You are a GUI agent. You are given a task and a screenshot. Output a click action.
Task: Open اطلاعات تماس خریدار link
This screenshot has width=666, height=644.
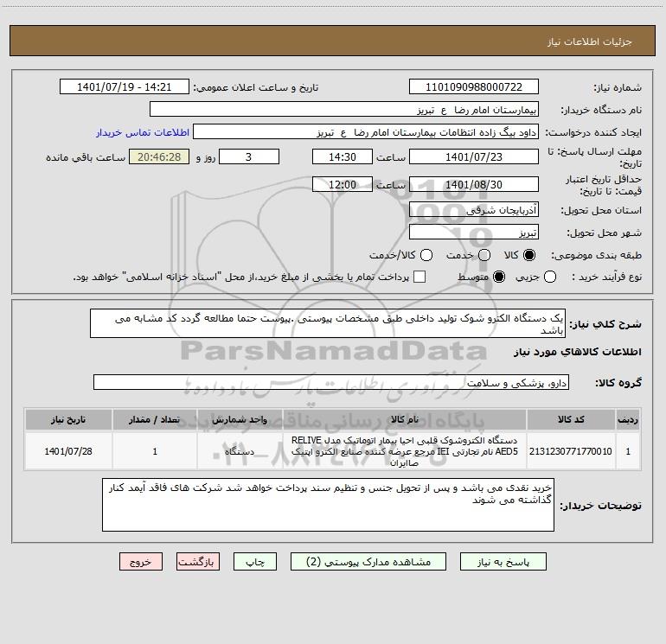143,132
